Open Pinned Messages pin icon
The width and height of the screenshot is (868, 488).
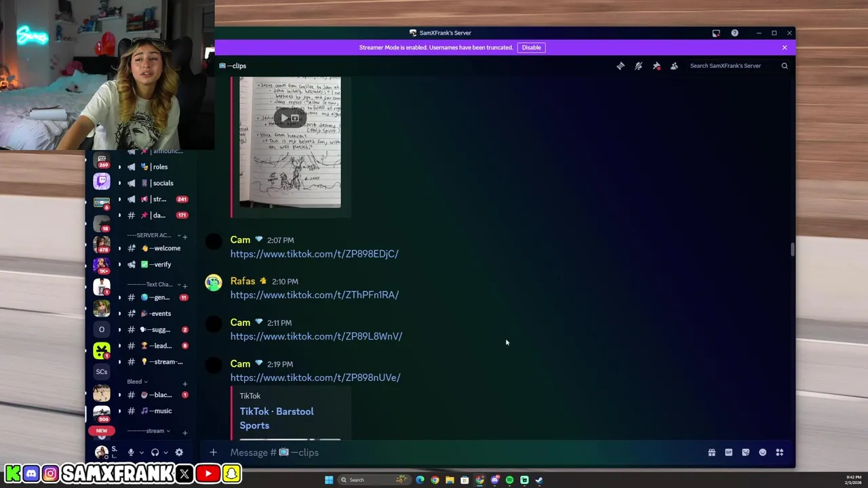656,66
